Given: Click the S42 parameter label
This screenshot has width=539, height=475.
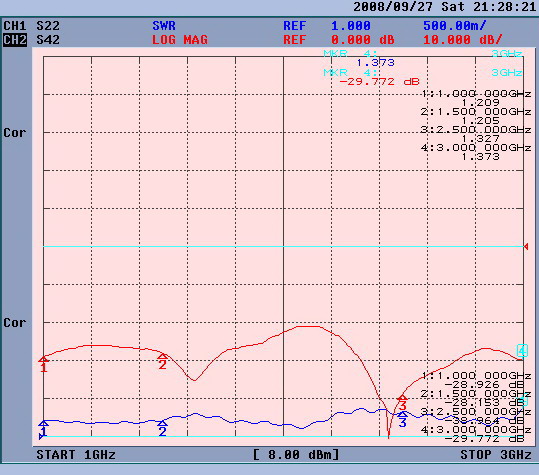Looking at the screenshot, I should pos(48,40).
